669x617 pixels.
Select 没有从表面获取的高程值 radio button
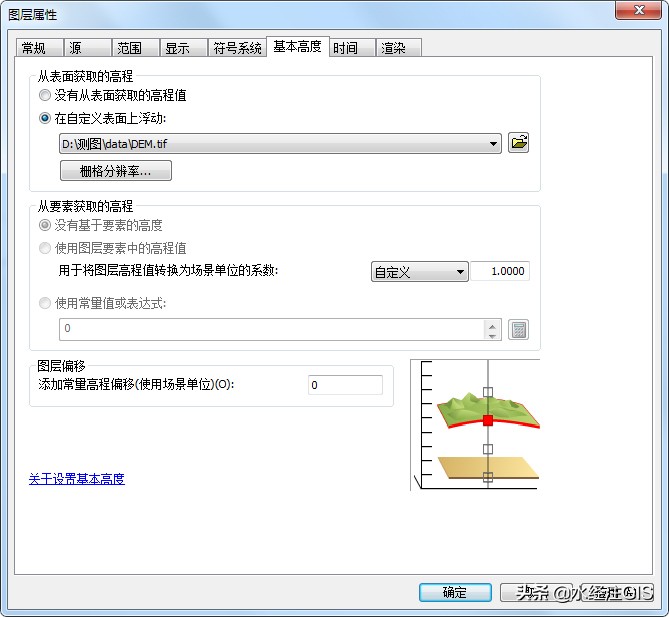45,95
